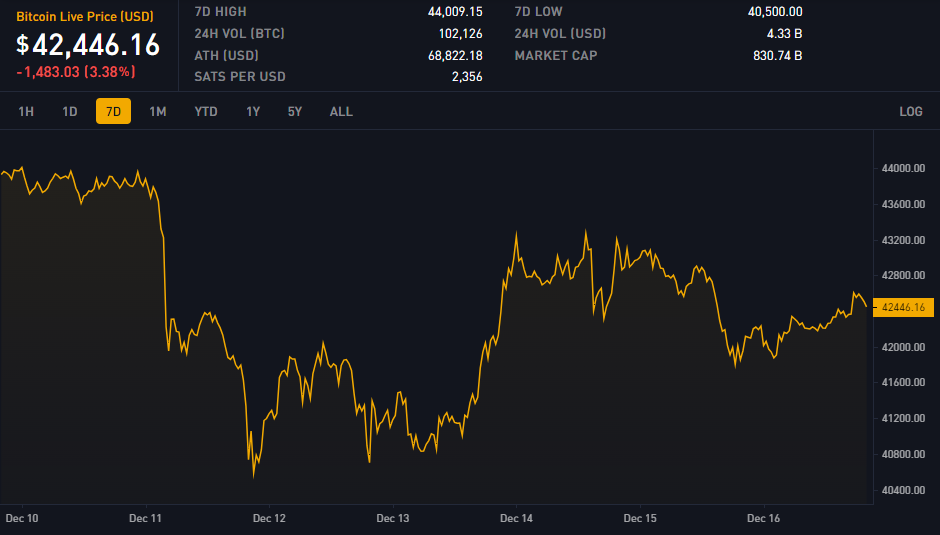Screen dimensions: 940x535
Task: Show the 1M price history
Action: [x=158, y=111]
